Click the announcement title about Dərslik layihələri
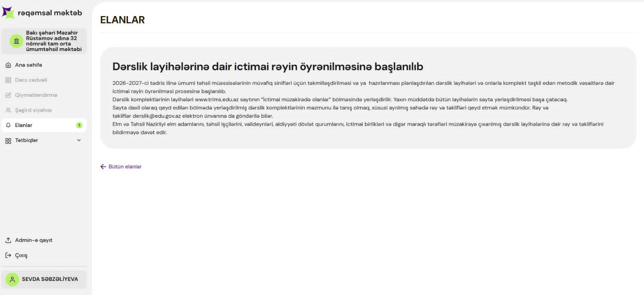This screenshot has height=295, width=644. pyautogui.click(x=268, y=67)
